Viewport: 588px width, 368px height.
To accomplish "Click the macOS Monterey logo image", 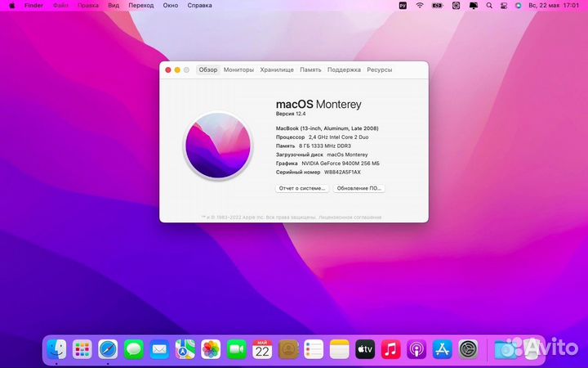I will coord(218,146).
